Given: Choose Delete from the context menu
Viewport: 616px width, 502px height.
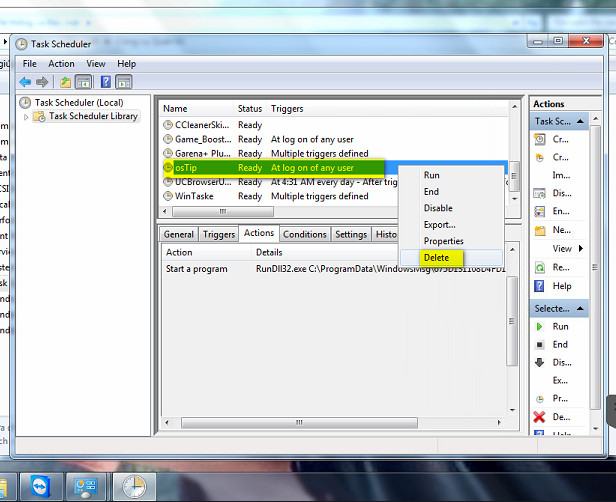Looking at the screenshot, I should click(436, 257).
